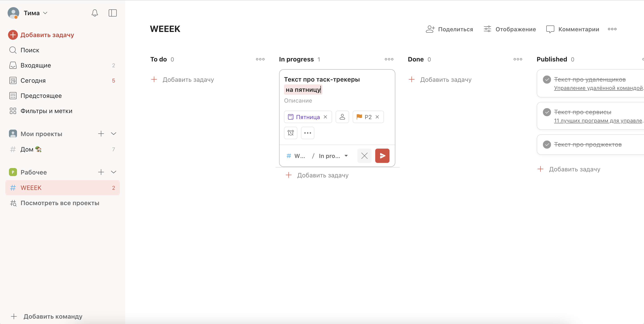Click the three-dot menu on task card
The height and width of the screenshot is (324, 644).
point(308,133)
